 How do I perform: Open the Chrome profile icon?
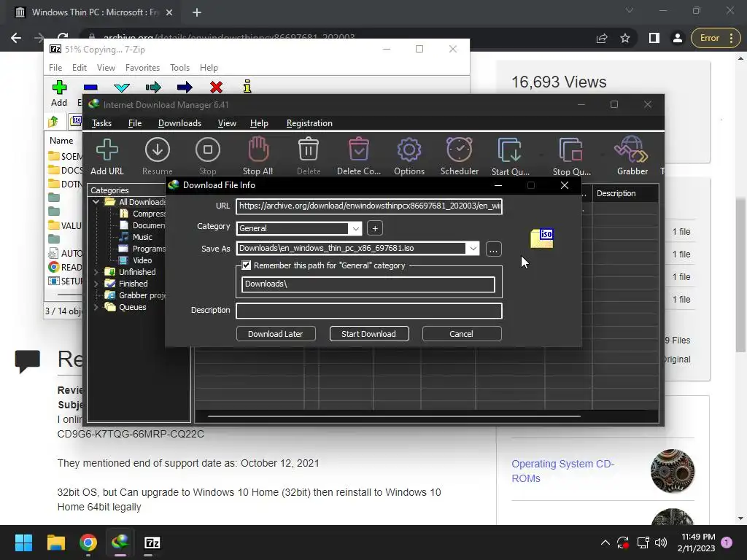tap(678, 38)
